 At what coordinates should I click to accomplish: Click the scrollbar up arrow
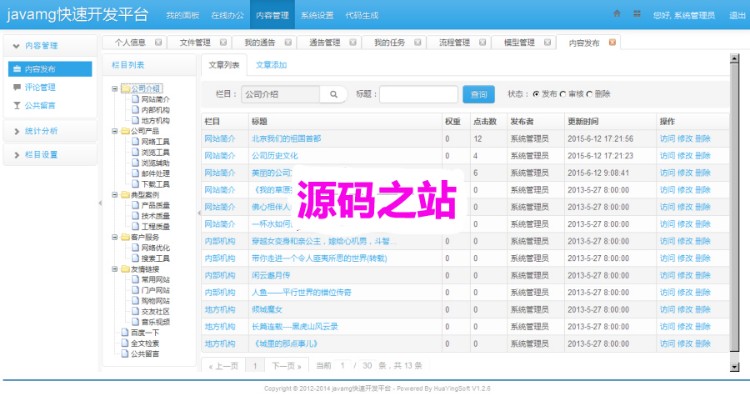click(734, 58)
